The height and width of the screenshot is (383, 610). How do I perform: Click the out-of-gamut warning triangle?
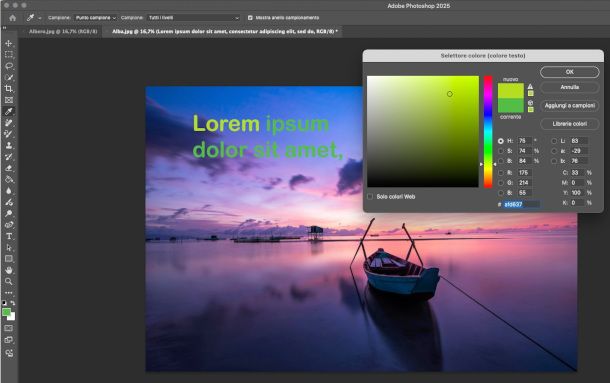[530, 86]
